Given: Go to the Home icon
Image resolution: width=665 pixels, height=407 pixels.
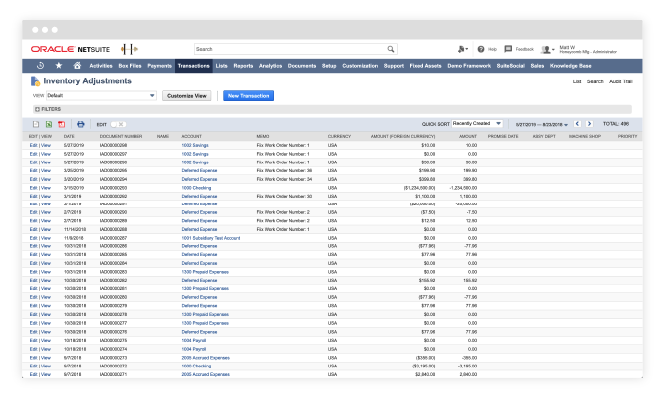Looking at the screenshot, I should [77, 66].
